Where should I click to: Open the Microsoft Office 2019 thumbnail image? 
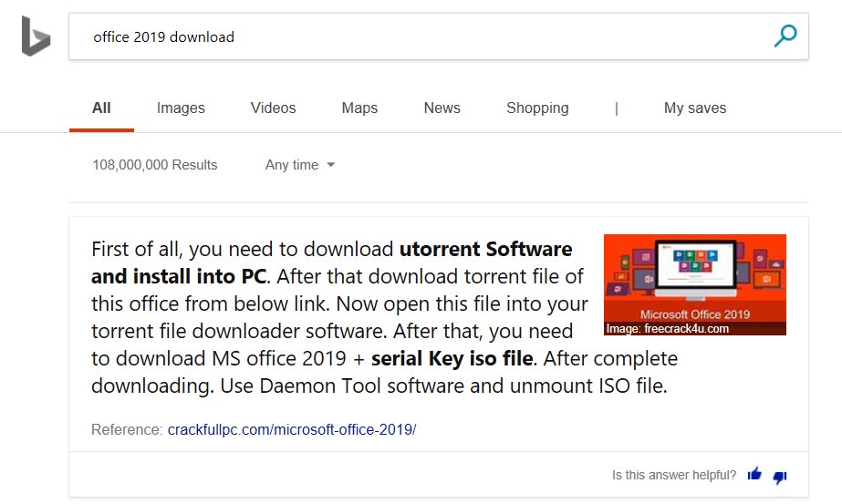pos(694,277)
